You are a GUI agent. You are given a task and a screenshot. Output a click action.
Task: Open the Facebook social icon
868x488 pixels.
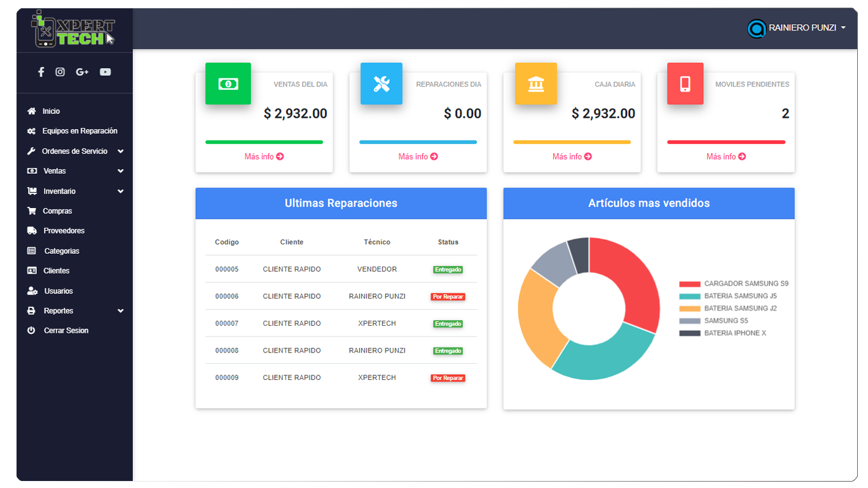click(x=41, y=72)
